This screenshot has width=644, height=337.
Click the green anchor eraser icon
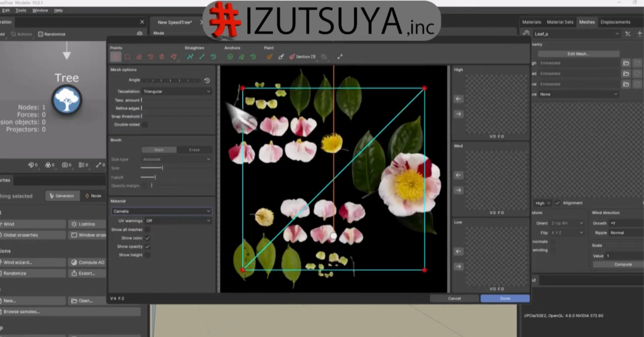(241, 57)
